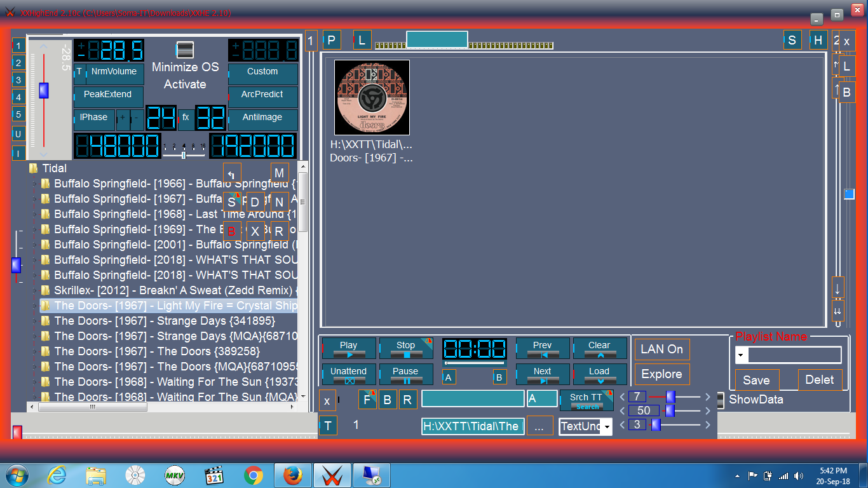868x488 pixels.
Task: Click the N button below M
Action: pyautogui.click(x=279, y=203)
